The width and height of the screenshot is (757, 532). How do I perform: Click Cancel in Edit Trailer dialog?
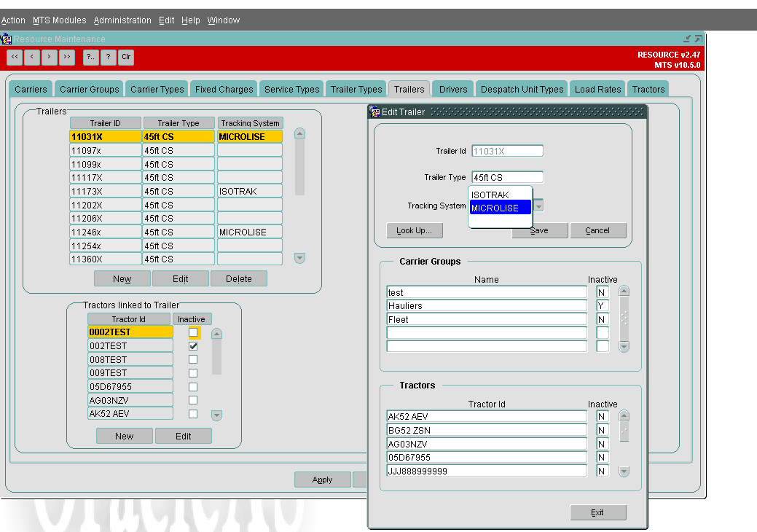point(597,230)
